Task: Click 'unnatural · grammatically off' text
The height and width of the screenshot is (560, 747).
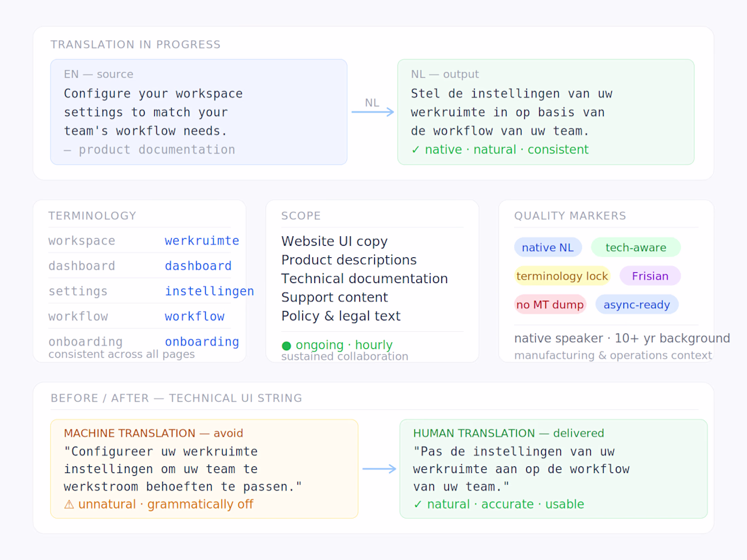Action: click(166, 504)
